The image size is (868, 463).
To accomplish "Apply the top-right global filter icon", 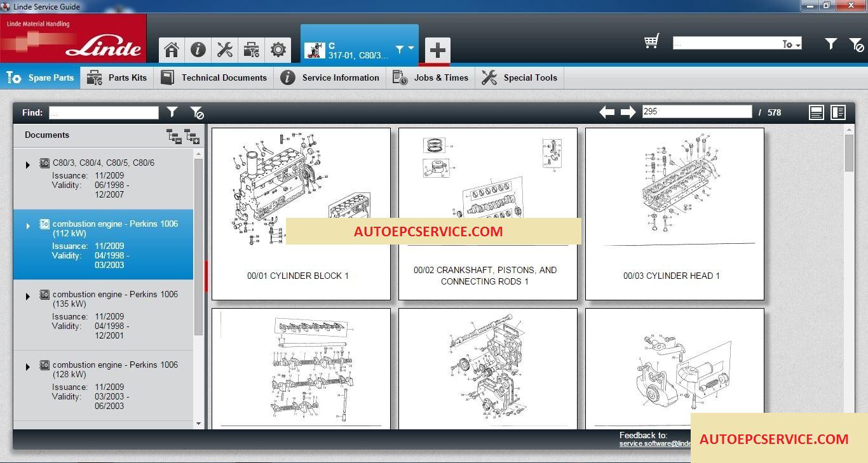I will (x=831, y=44).
